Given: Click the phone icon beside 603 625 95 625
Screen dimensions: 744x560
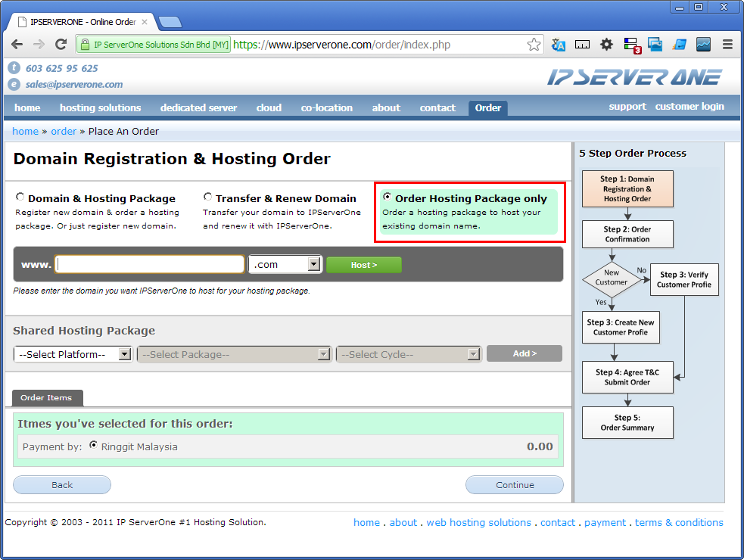Looking at the screenshot, I should [x=14, y=68].
